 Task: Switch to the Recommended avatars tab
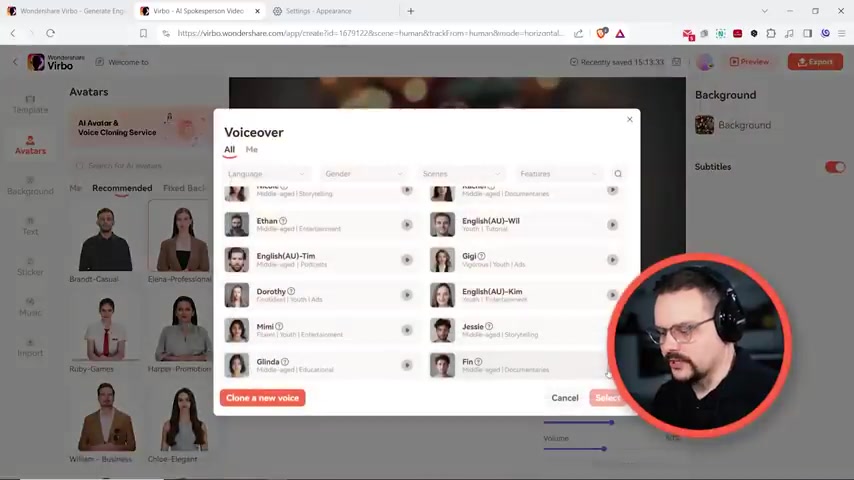(122, 188)
